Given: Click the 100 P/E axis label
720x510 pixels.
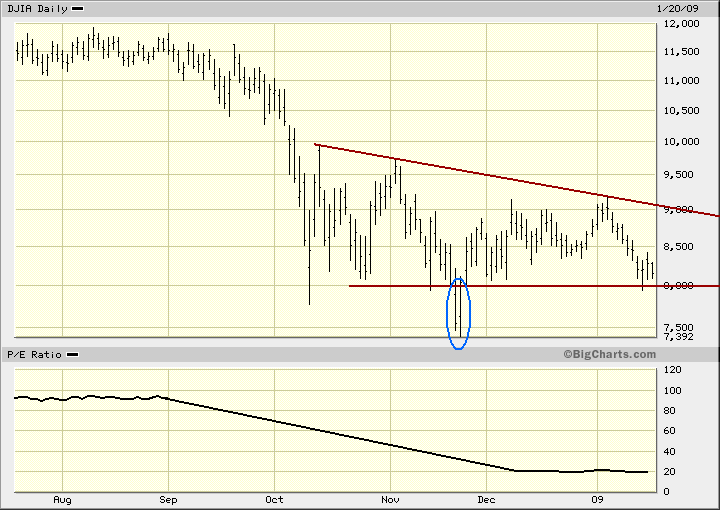Looking at the screenshot, I should tap(673, 391).
